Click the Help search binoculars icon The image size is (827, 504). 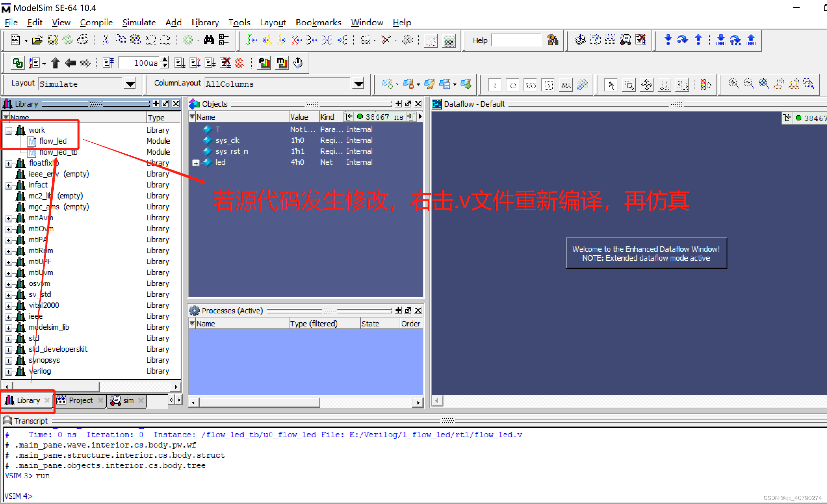coord(553,40)
